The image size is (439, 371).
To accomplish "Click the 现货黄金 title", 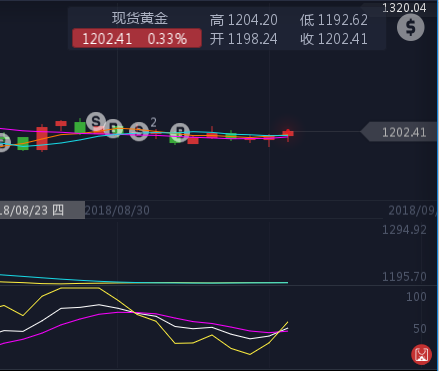I will 140,18.
